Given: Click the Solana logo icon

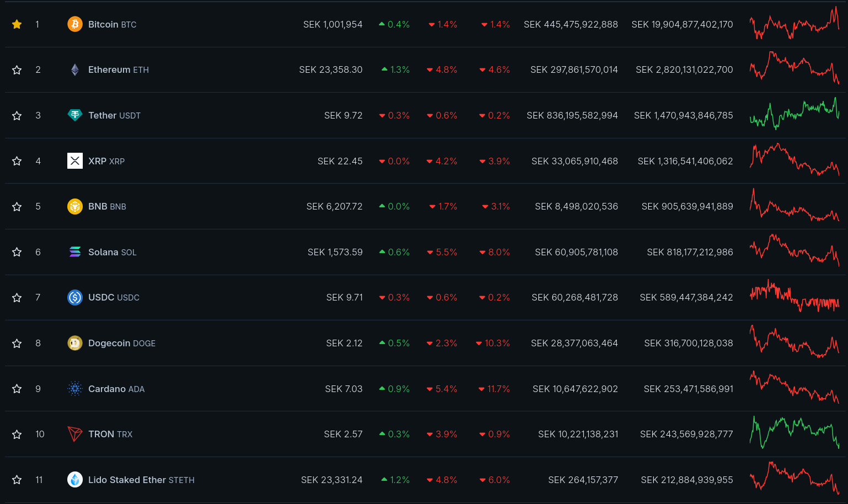Looking at the screenshot, I should [x=75, y=252].
